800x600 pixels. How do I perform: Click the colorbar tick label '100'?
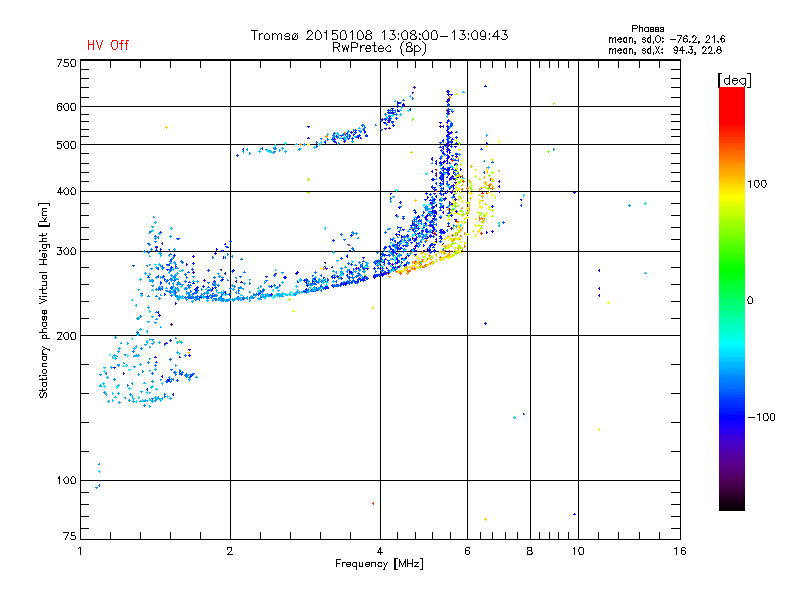point(757,184)
